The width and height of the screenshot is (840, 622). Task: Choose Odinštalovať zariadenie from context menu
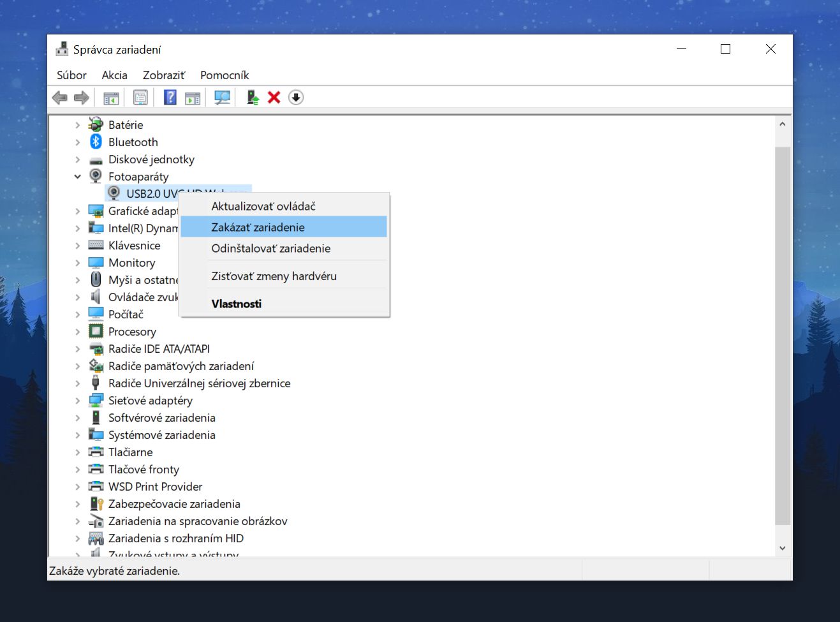(284, 248)
